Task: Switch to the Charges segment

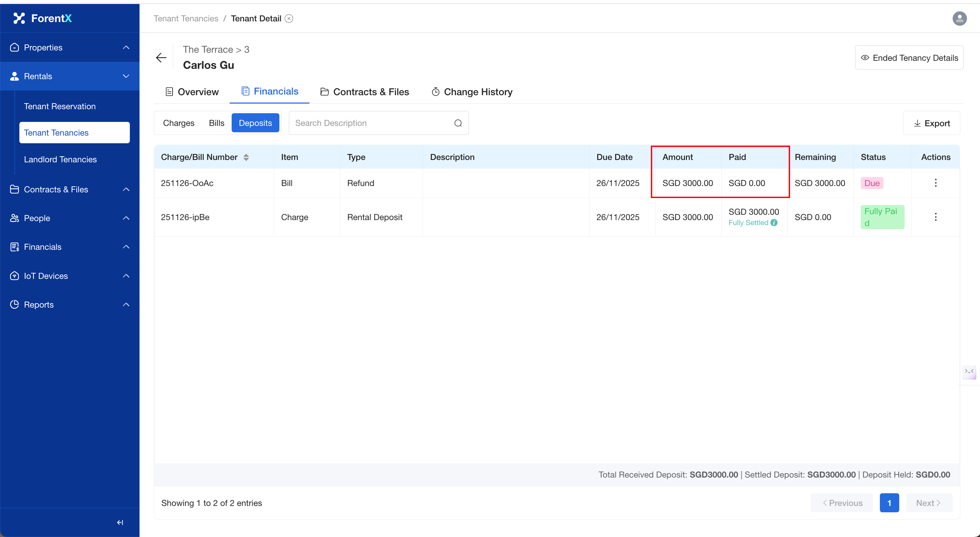Action: pos(179,123)
